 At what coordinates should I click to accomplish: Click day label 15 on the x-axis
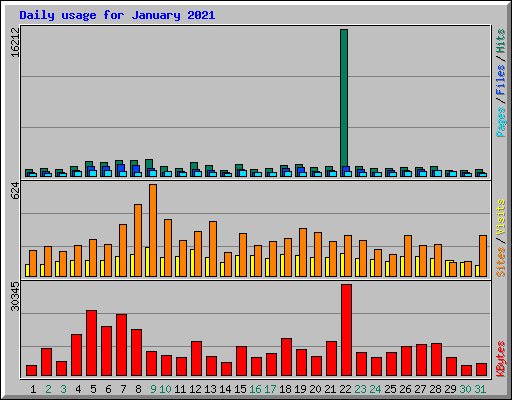[240, 389]
